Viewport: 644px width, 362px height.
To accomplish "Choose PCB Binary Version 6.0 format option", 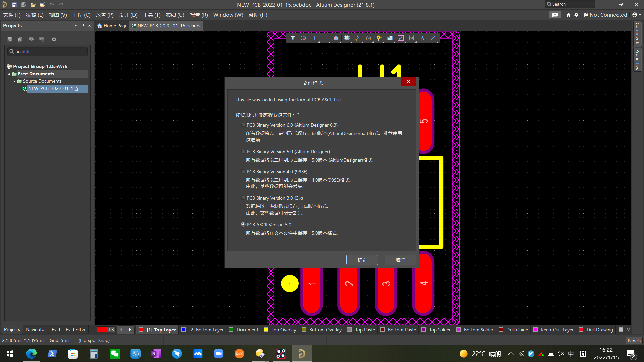I will tap(243, 125).
